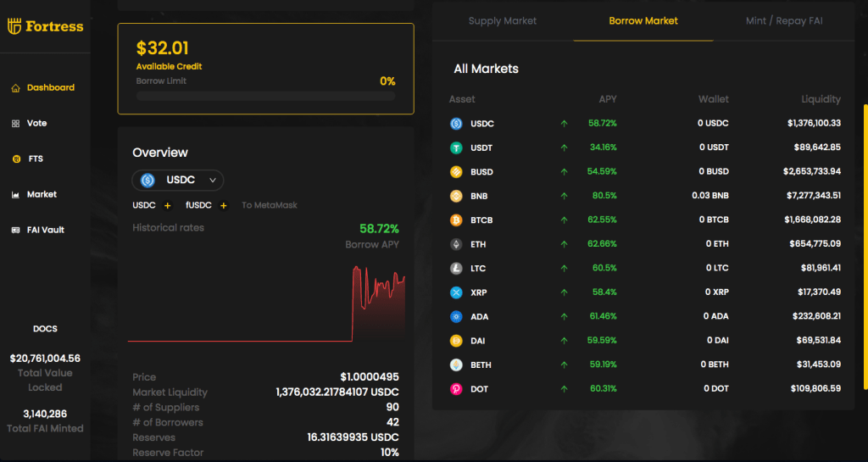868x462 pixels.
Task: Open the Mint / Repay FAI tab
Action: tap(784, 21)
